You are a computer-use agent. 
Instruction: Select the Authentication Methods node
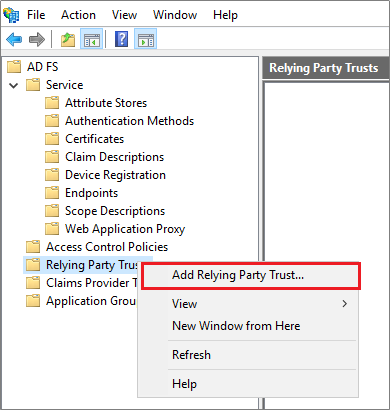tap(129, 121)
